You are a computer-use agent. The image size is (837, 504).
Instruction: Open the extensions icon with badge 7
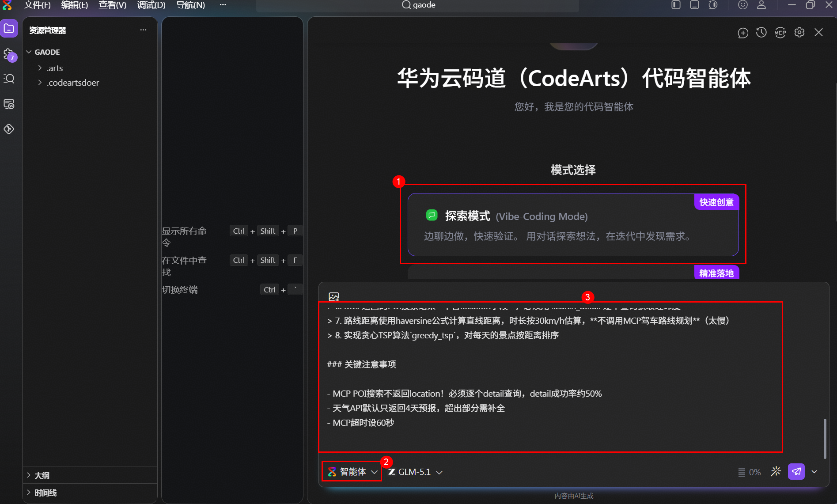point(9,54)
